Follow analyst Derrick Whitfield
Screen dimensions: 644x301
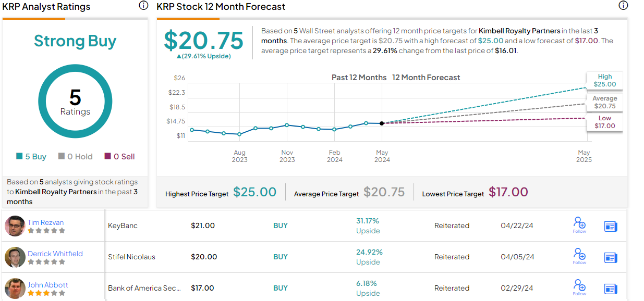click(x=579, y=256)
